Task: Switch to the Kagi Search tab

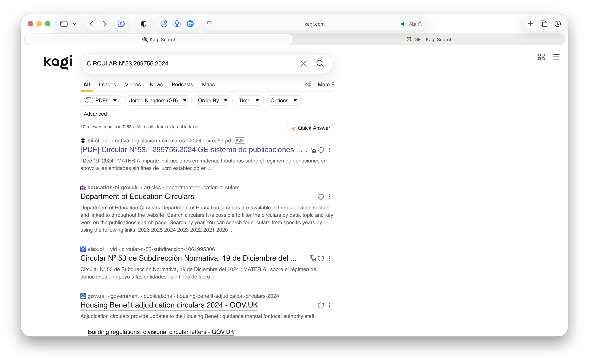Action: [159, 39]
